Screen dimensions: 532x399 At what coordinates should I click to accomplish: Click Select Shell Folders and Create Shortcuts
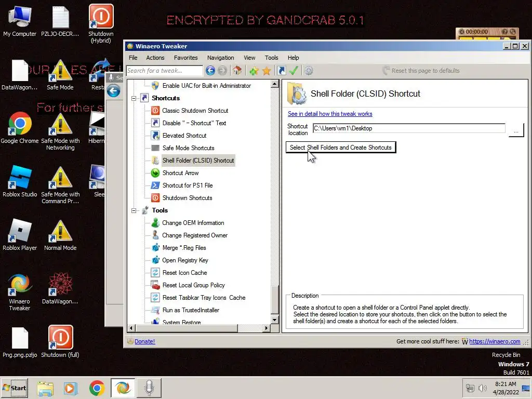coord(341,148)
